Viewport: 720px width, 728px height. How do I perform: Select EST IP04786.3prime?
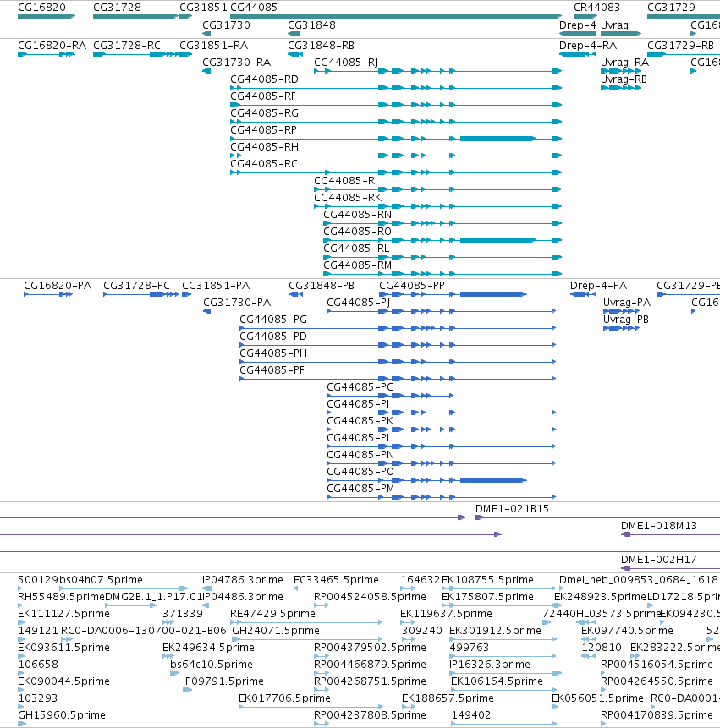coord(207,588)
